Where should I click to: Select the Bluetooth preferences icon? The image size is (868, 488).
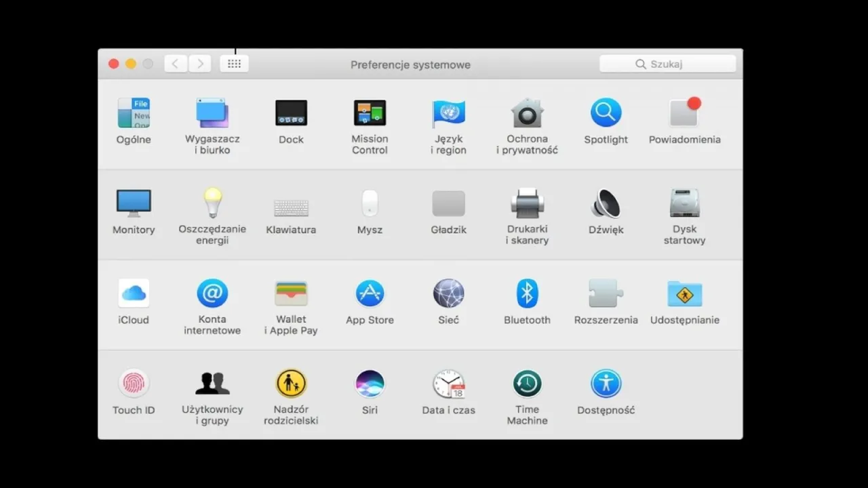tap(527, 293)
